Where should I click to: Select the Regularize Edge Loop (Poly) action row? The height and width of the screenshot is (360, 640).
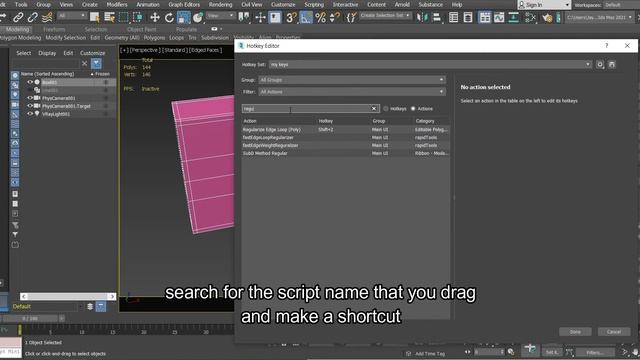346,129
